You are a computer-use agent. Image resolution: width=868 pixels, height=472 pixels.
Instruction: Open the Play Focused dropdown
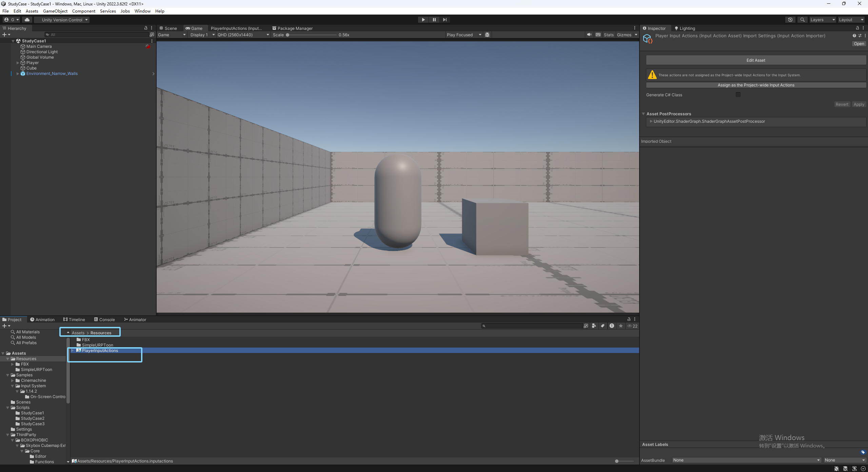463,35
